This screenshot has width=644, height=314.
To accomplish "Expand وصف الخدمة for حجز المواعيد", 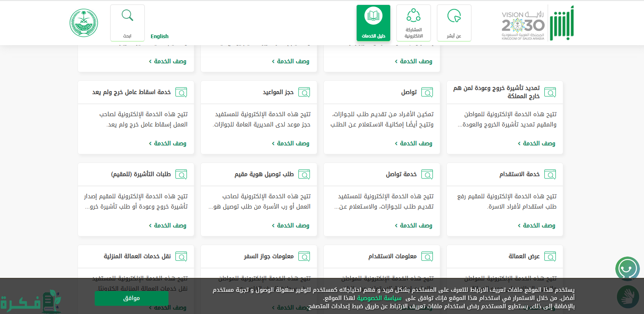I will point(291,143).
